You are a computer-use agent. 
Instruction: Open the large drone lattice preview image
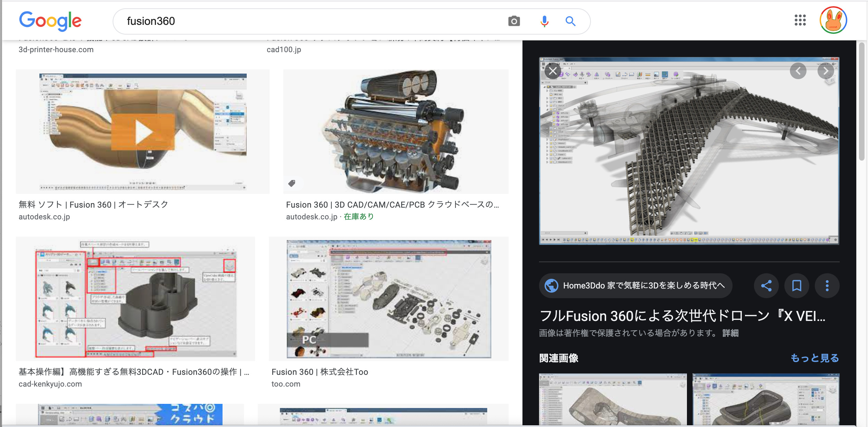coord(689,151)
